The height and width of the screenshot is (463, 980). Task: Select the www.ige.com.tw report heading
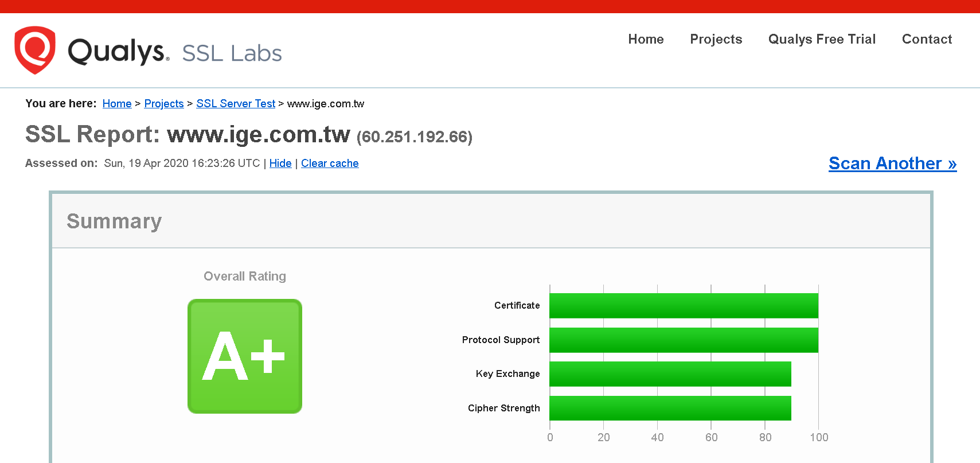(x=259, y=134)
